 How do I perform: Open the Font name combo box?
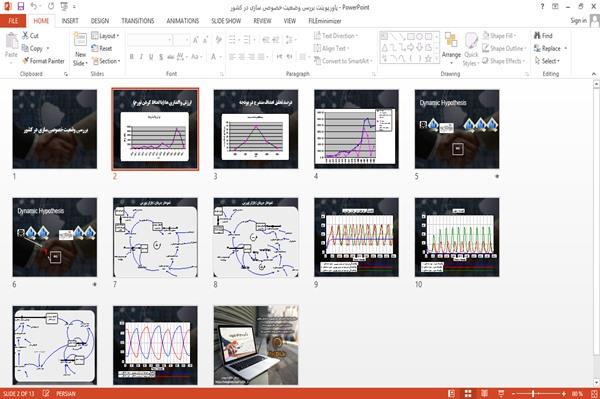tap(150, 40)
